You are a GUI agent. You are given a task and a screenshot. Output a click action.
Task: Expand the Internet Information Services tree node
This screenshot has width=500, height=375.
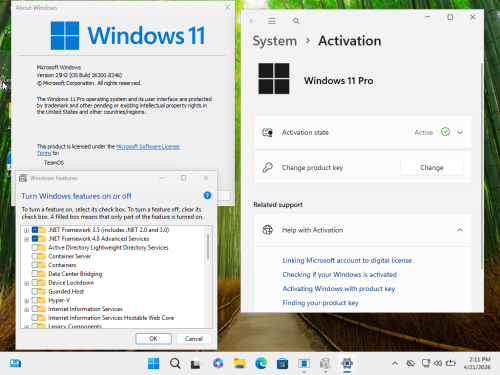(x=26, y=309)
